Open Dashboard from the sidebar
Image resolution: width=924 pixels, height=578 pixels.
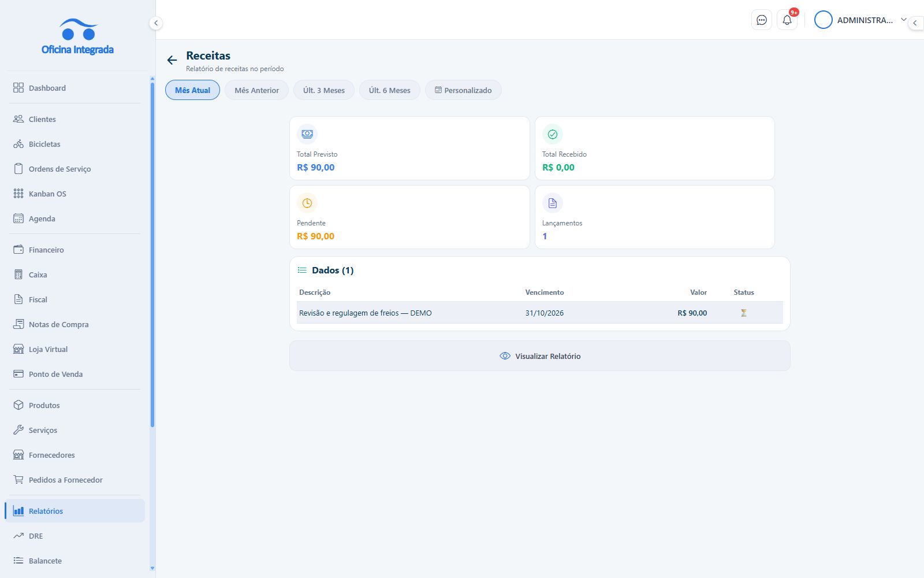pyautogui.click(x=74, y=88)
